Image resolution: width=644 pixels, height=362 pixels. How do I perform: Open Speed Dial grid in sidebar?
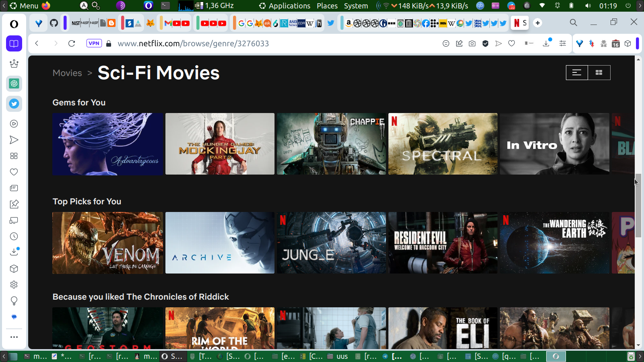click(14, 156)
